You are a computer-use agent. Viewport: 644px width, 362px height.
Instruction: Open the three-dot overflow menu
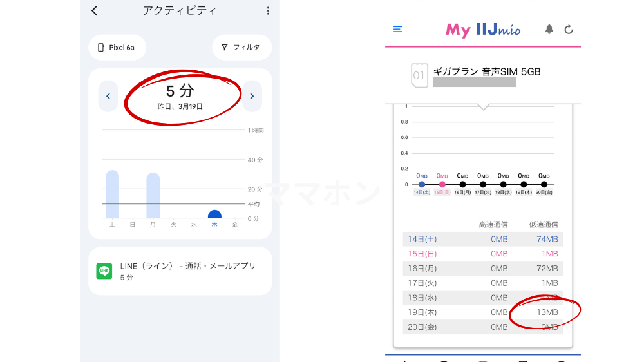268,11
